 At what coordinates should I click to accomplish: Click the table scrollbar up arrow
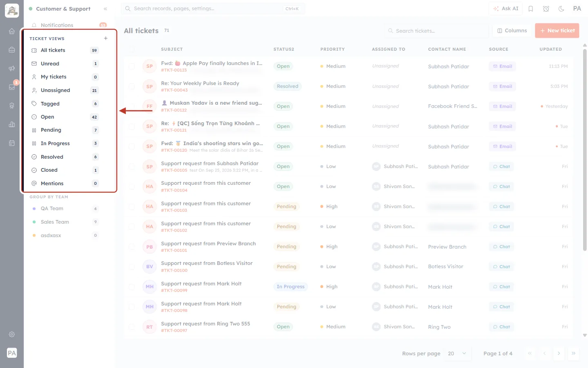tap(585, 45)
